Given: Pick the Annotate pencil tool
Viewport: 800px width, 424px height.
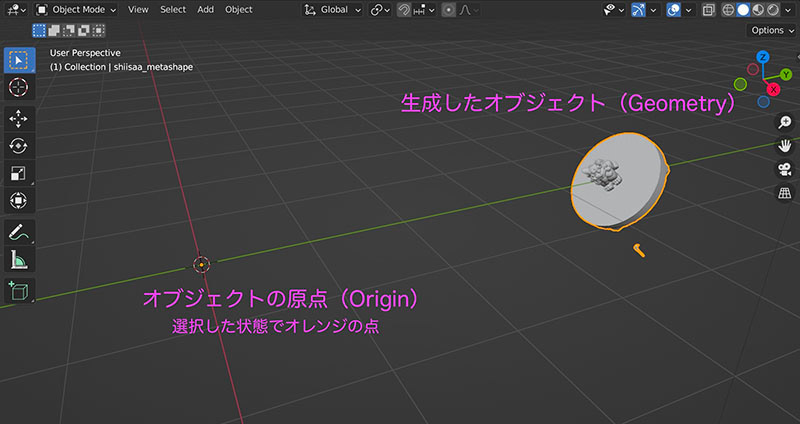Looking at the screenshot, I should click(19, 232).
